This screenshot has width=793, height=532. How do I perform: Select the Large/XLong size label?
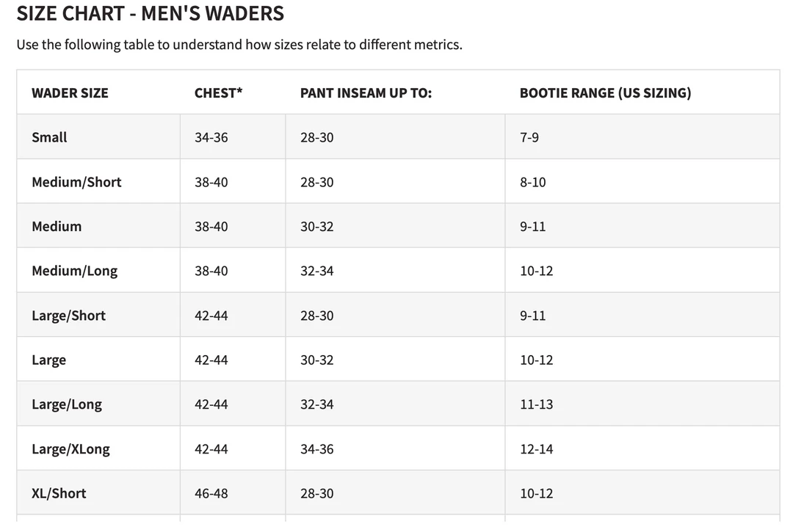pos(70,449)
